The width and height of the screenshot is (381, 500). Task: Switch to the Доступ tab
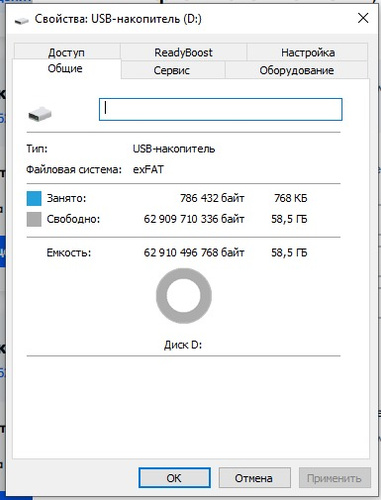(67, 52)
